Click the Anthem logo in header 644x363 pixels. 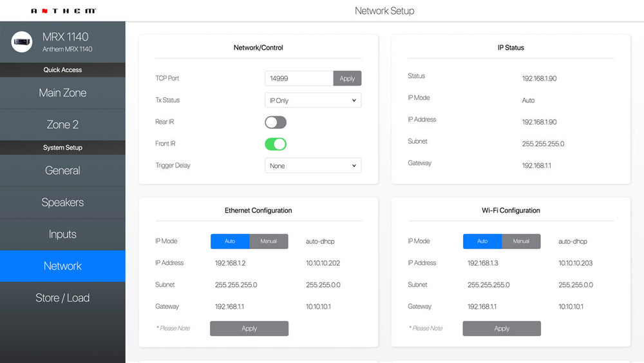[x=63, y=11]
